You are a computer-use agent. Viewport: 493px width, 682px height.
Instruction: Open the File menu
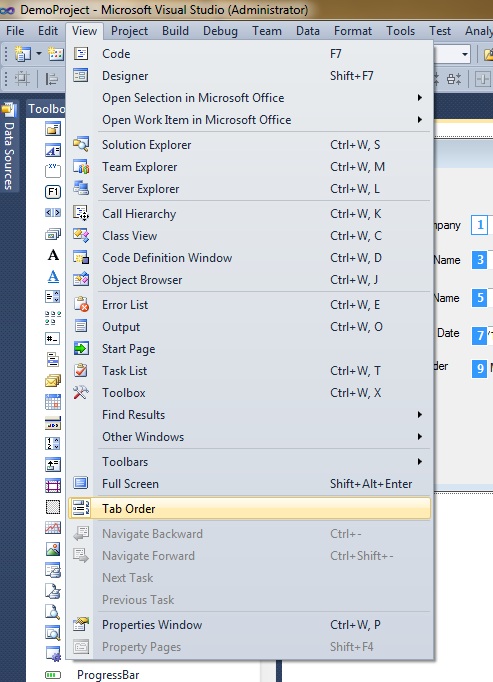coord(15,31)
